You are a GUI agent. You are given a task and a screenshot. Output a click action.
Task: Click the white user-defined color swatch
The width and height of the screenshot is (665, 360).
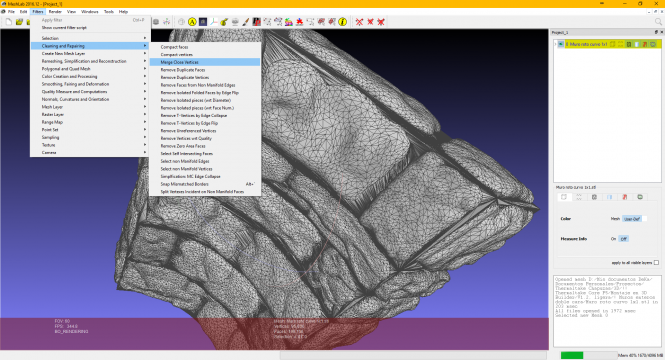coord(645,219)
